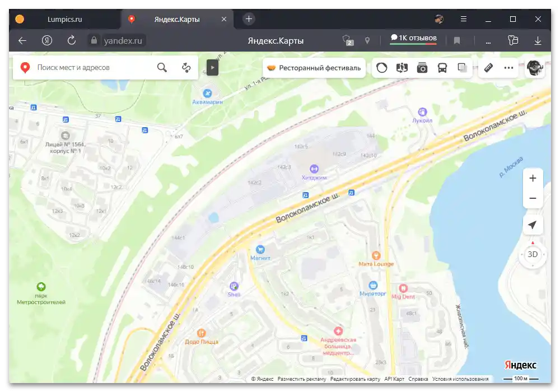Zoom in with the plus button

click(x=533, y=178)
